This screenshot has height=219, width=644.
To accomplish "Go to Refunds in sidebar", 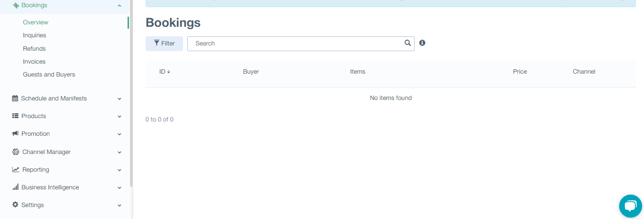I will 34,49.
